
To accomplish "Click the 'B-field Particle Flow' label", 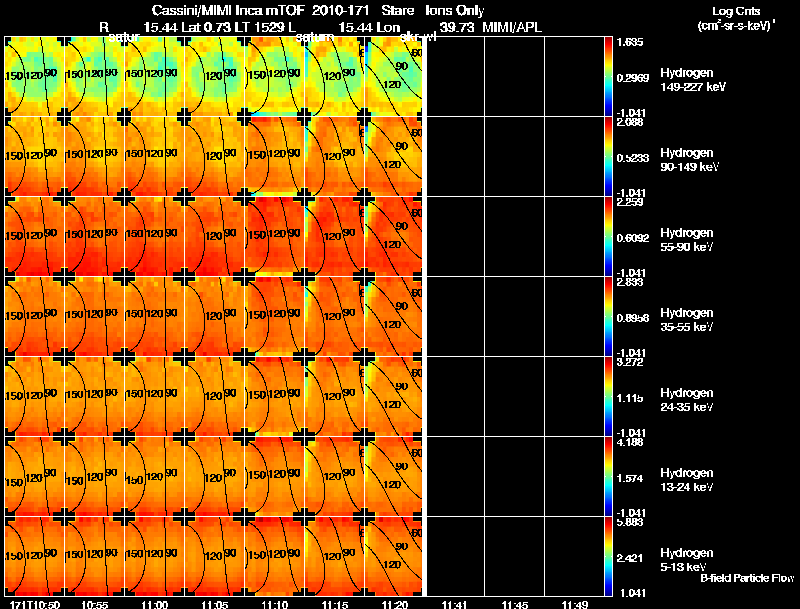I will [x=747, y=578].
